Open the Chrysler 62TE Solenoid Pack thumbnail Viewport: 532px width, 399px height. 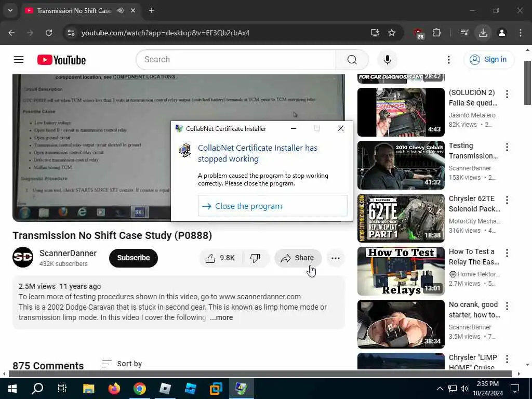click(x=401, y=218)
